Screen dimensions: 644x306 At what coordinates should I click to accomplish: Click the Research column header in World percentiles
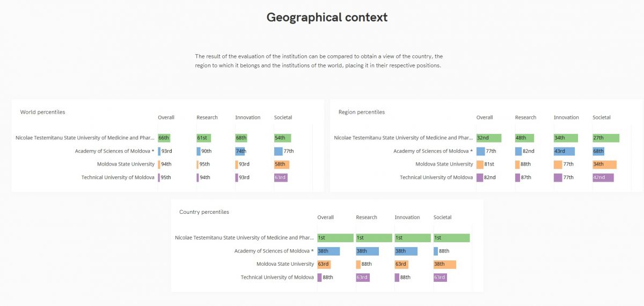207,117
